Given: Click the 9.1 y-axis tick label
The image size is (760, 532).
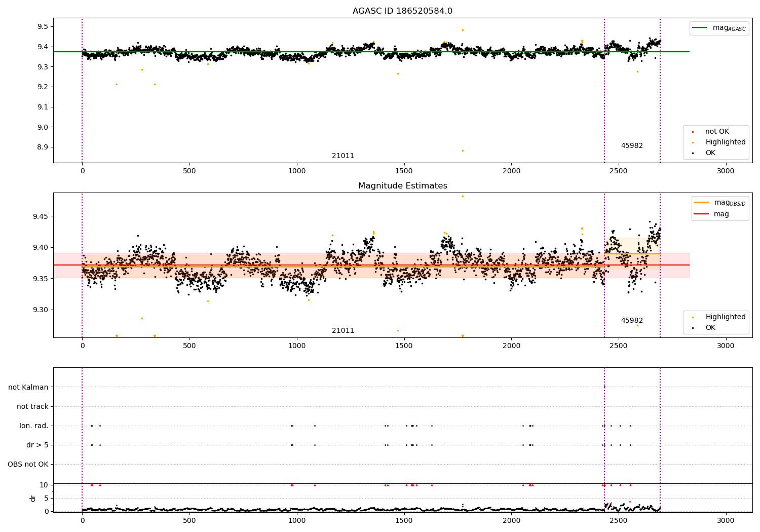Looking at the screenshot, I should 43,107.
